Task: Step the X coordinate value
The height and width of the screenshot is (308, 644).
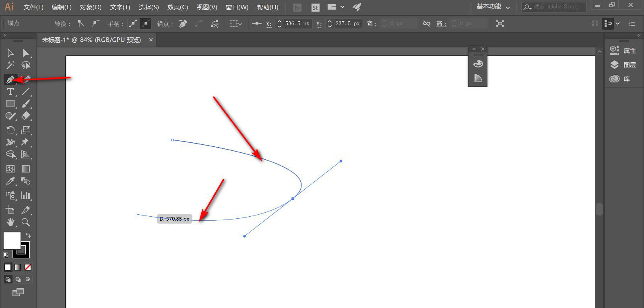Action: coord(279,24)
